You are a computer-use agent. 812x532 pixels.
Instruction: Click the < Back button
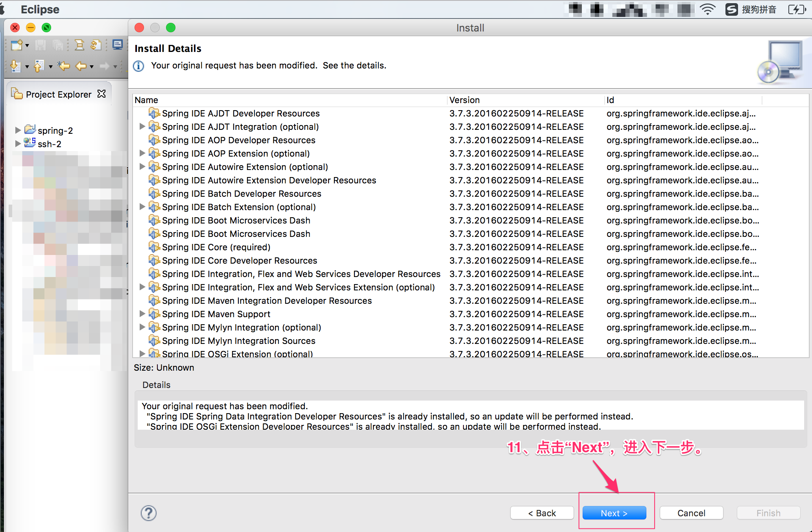coord(542,513)
